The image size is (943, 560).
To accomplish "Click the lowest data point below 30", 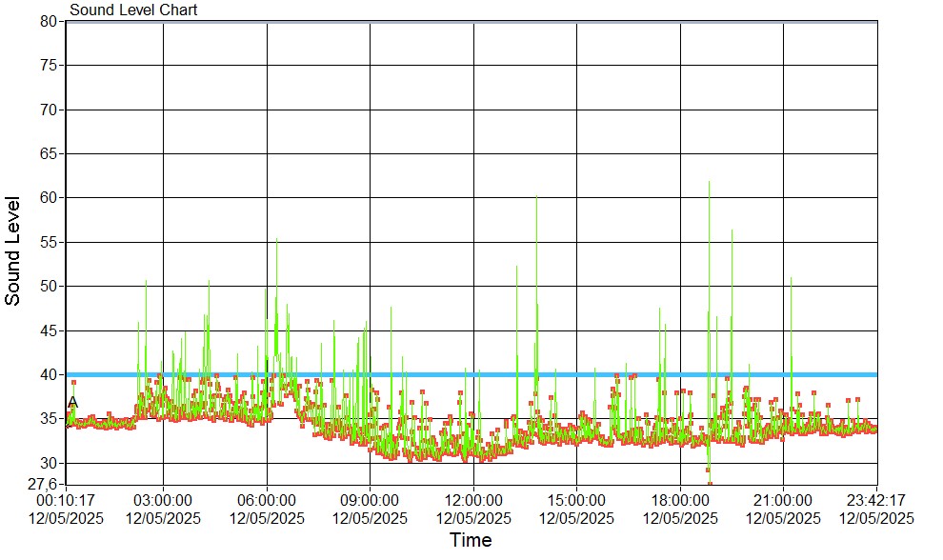I will [x=710, y=483].
